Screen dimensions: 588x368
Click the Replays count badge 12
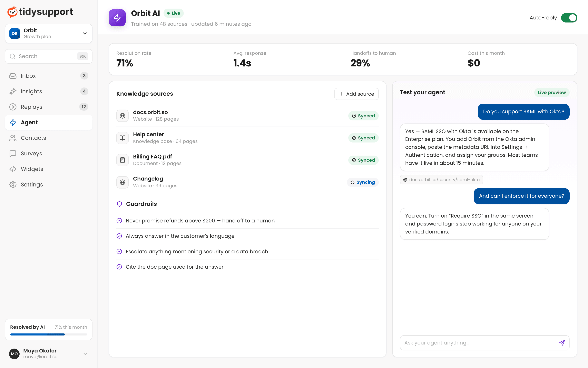[x=84, y=107]
